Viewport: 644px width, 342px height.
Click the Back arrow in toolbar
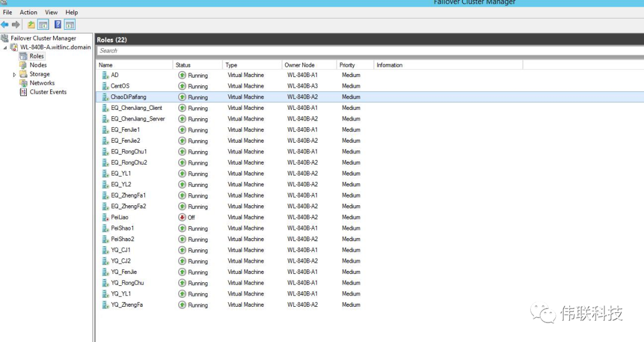[5, 24]
